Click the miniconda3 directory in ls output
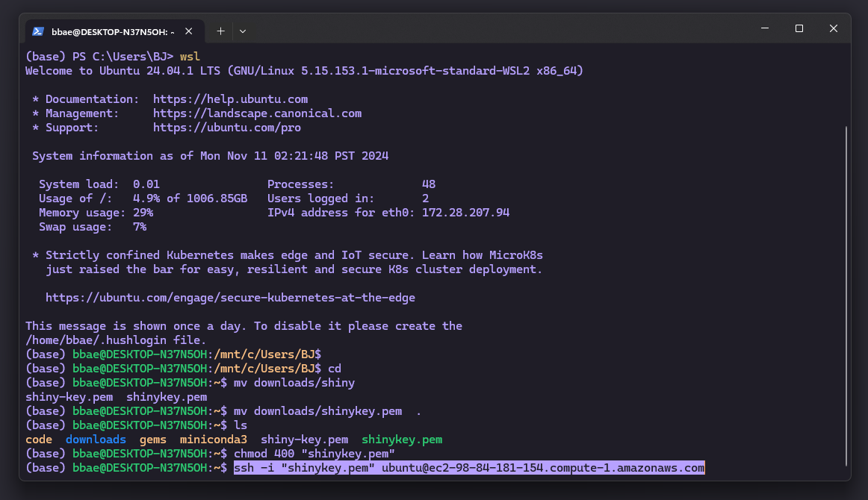 click(x=213, y=439)
